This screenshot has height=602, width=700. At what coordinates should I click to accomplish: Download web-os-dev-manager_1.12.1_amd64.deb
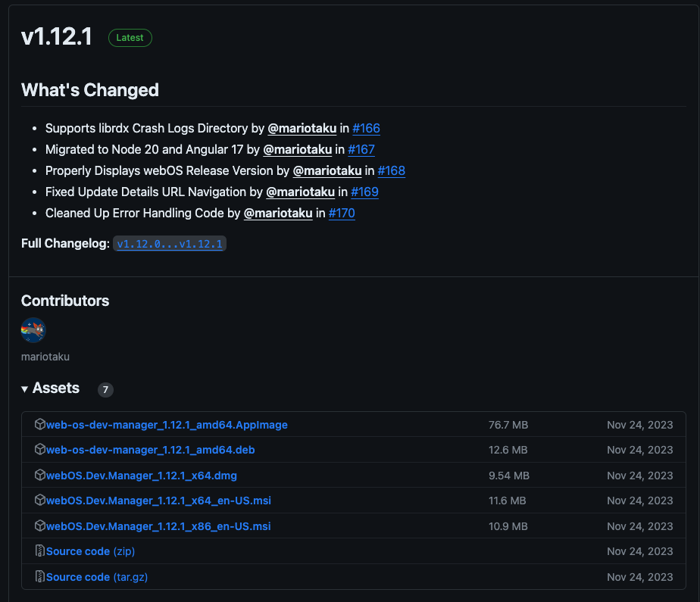(151, 450)
